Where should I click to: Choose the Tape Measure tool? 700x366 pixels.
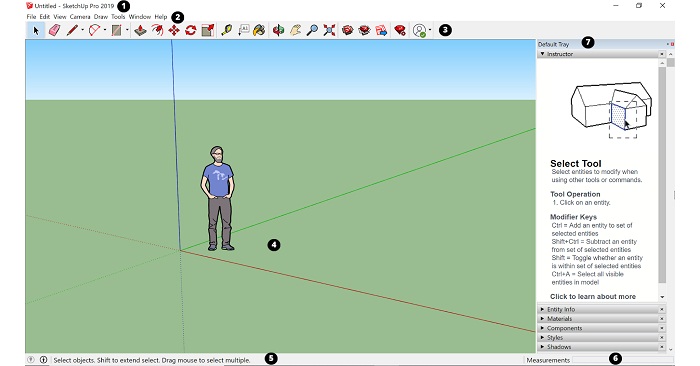point(227,30)
